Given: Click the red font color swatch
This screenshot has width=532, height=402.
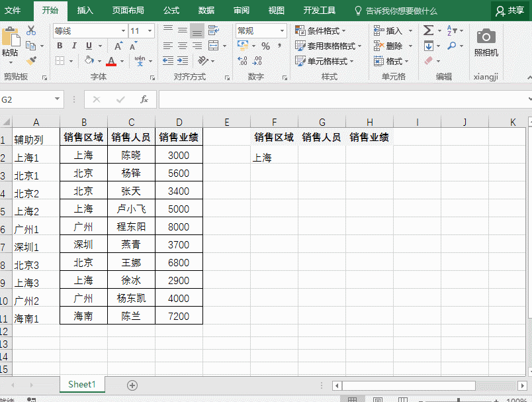Looking at the screenshot, I should (x=111, y=61).
